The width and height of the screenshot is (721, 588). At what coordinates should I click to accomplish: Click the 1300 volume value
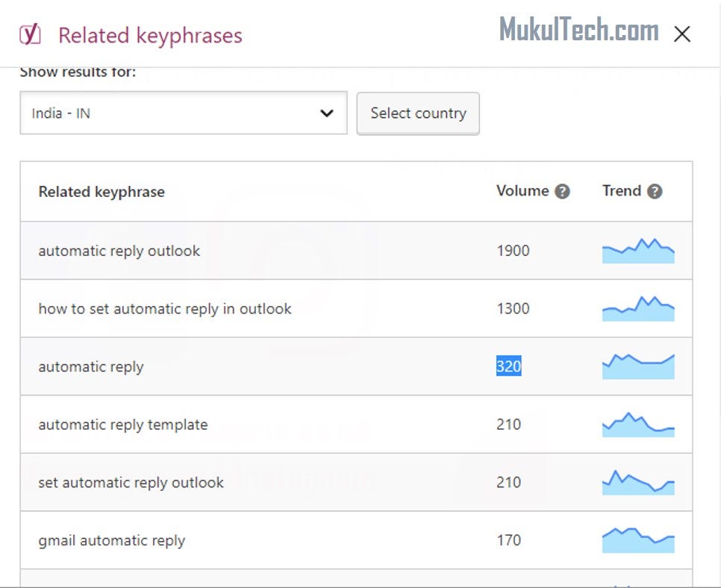tap(513, 308)
